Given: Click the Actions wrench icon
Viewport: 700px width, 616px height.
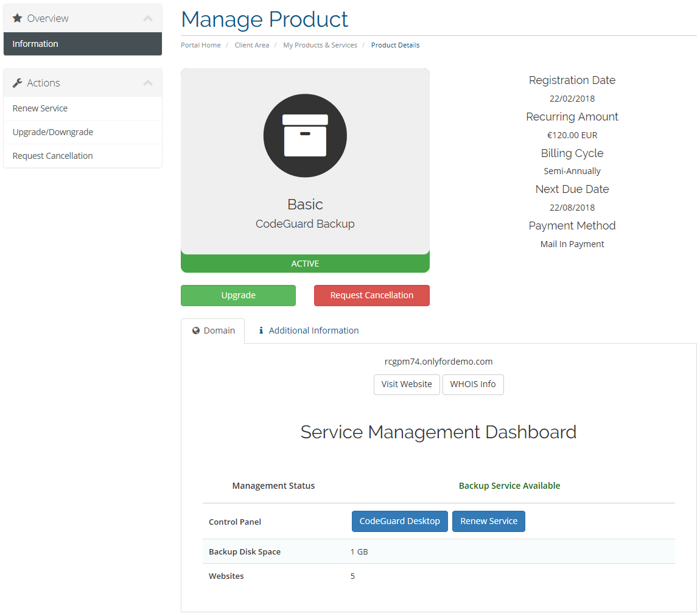Looking at the screenshot, I should click(x=18, y=83).
